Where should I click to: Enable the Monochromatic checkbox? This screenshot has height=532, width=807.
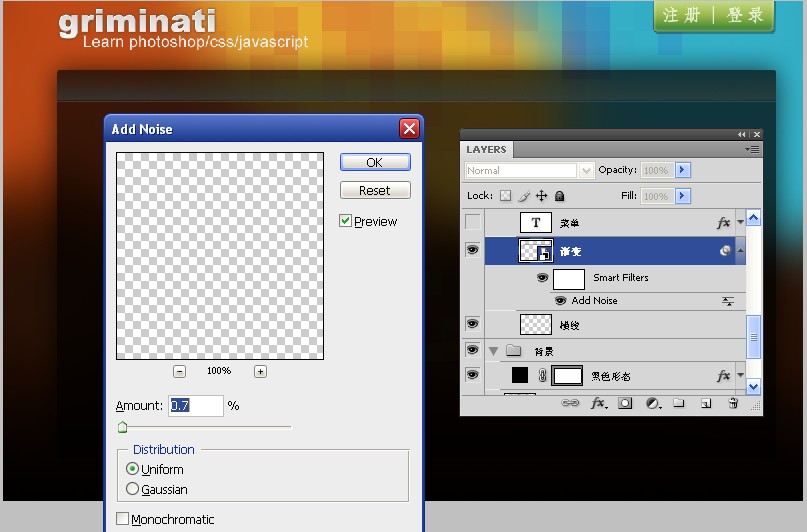pyautogui.click(x=123, y=519)
